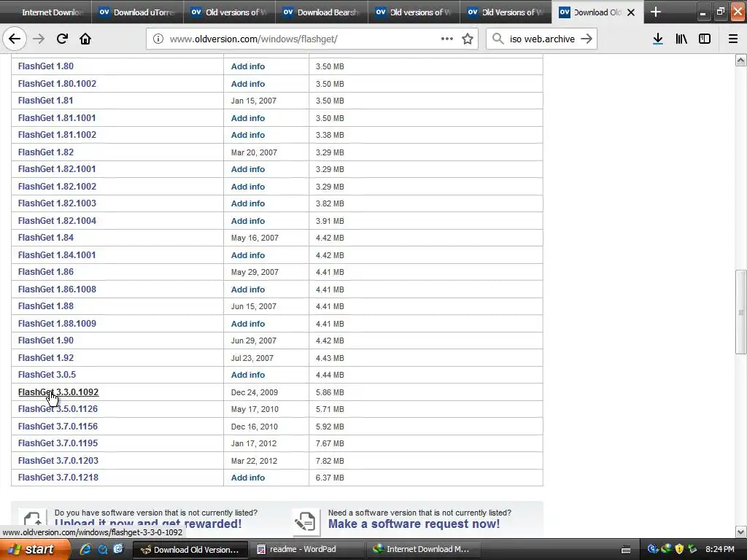The width and height of the screenshot is (747, 560).
Task: Go back to the previous page
Action: tap(15, 39)
